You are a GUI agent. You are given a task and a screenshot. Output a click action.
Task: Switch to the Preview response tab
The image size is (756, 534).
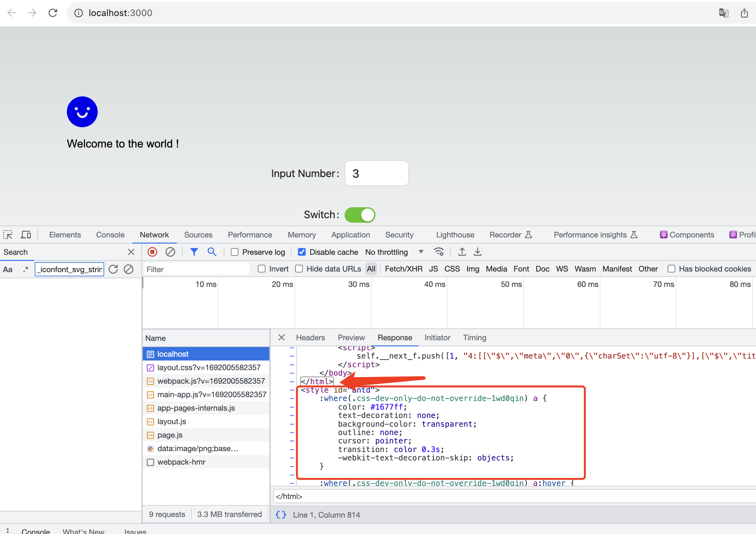[351, 337]
